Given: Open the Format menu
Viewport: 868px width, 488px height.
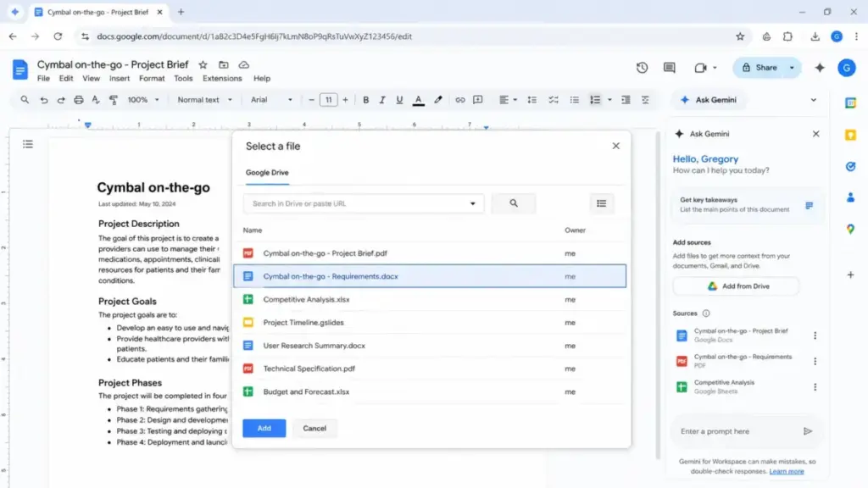Looking at the screenshot, I should click(152, 79).
